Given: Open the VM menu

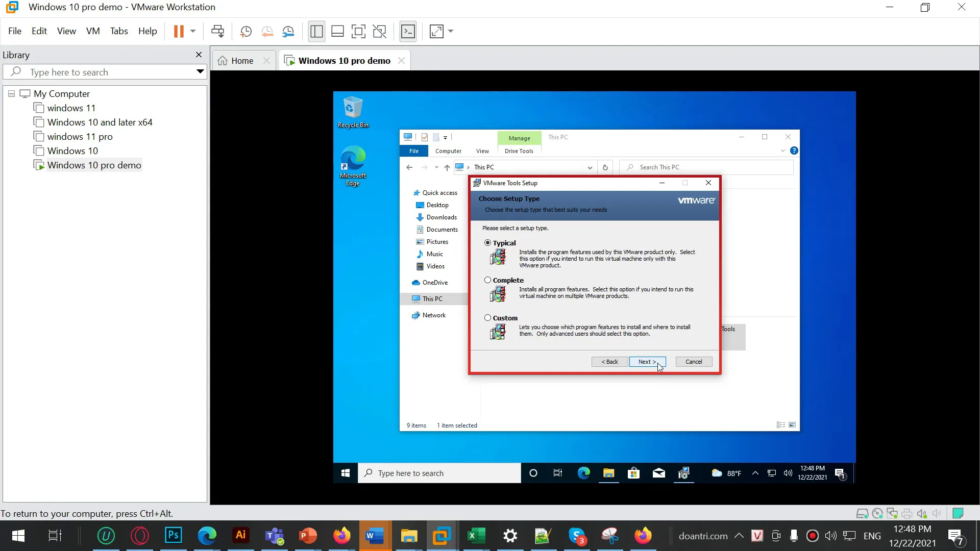Looking at the screenshot, I should [93, 31].
